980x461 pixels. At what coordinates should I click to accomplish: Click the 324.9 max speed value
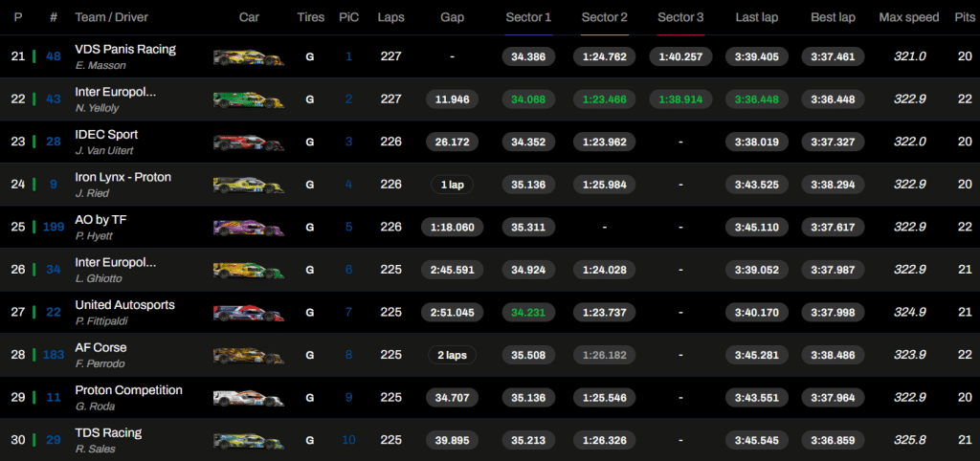point(910,313)
